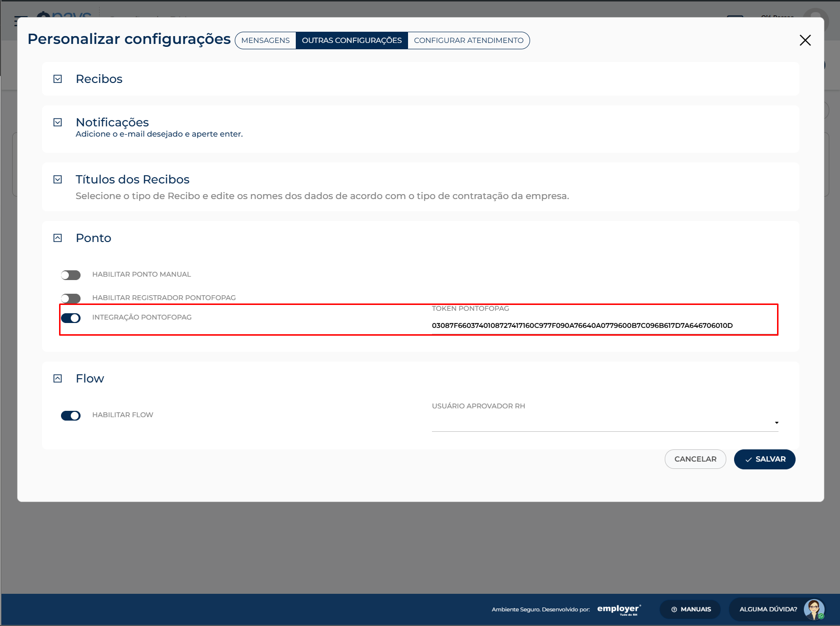Click the support assistant avatar icon
The image size is (840, 626).
(x=814, y=609)
